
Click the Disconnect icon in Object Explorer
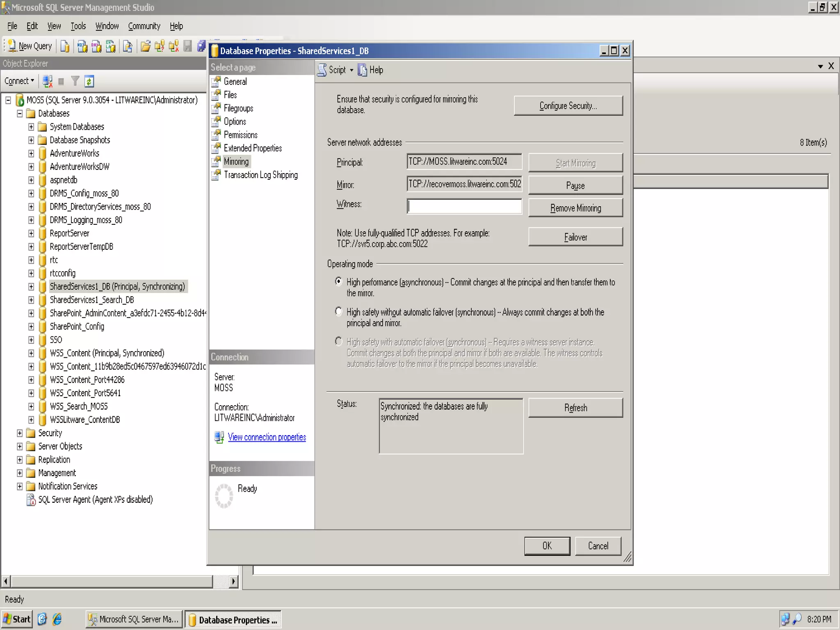48,81
